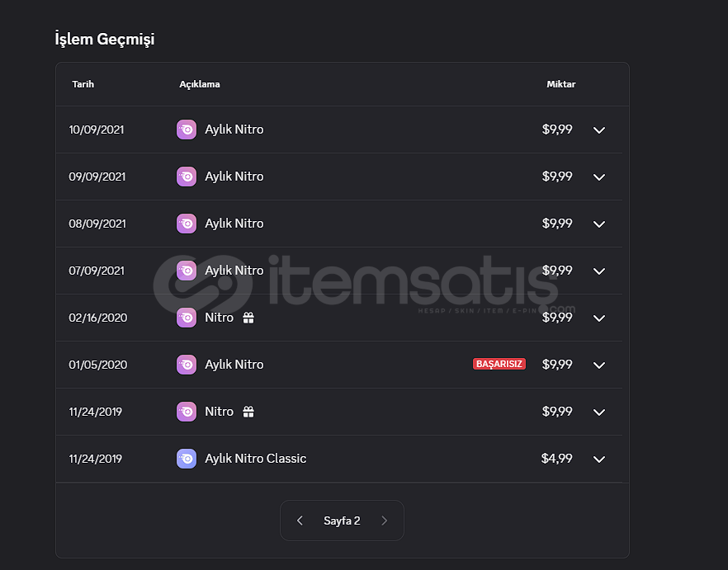
Task: Click the Sayfa 2 page label
Action: tap(342, 521)
